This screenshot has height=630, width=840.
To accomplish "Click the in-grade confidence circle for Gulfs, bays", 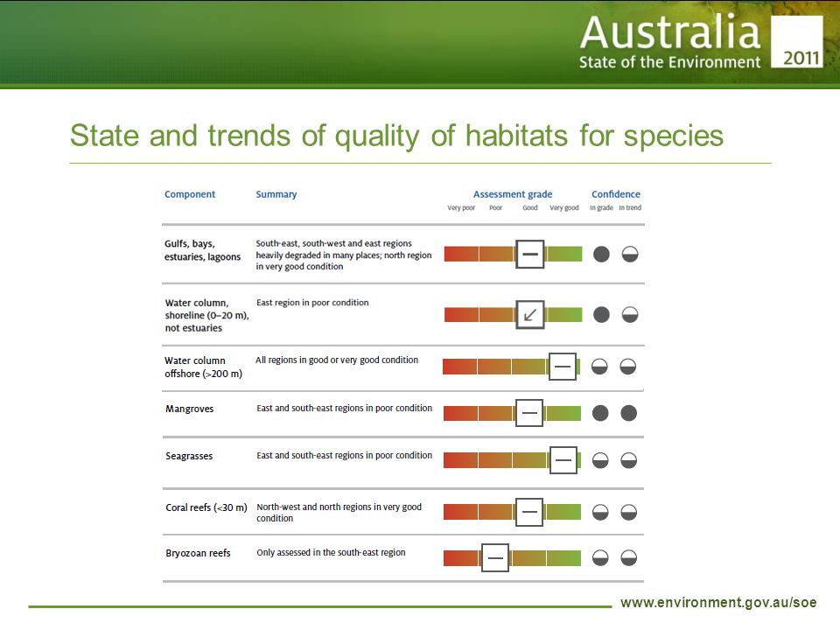I will coord(601,254).
